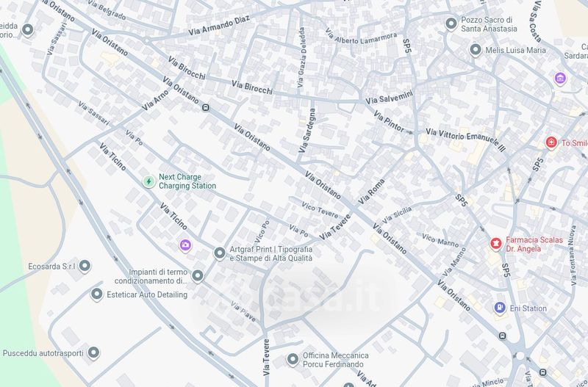Click the purple museum marker near Via Sa Costa
This screenshot has width=588, height=387.
click(x=560, y=79)
